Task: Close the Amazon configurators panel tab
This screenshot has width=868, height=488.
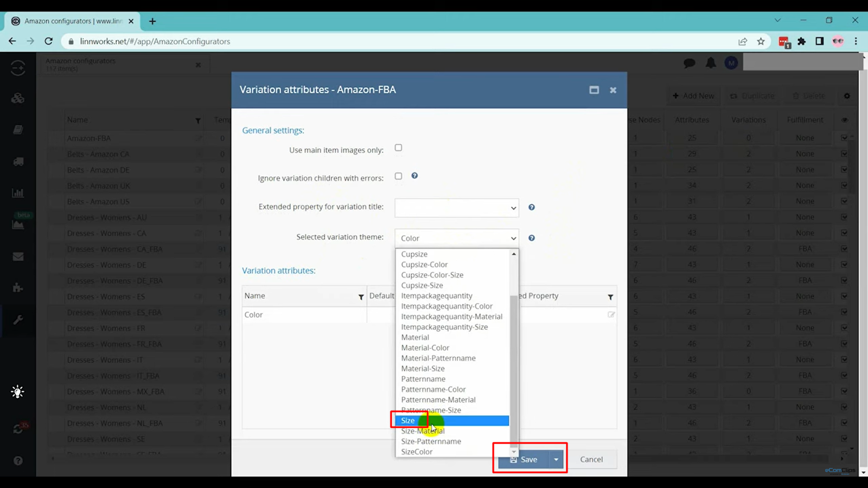Action: coord(198,65)
